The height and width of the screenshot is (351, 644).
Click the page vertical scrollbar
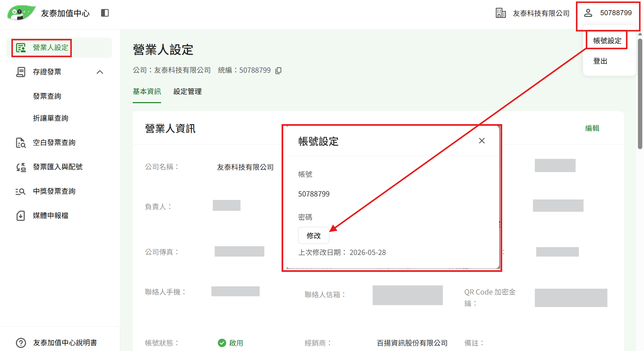click(640, 93)
